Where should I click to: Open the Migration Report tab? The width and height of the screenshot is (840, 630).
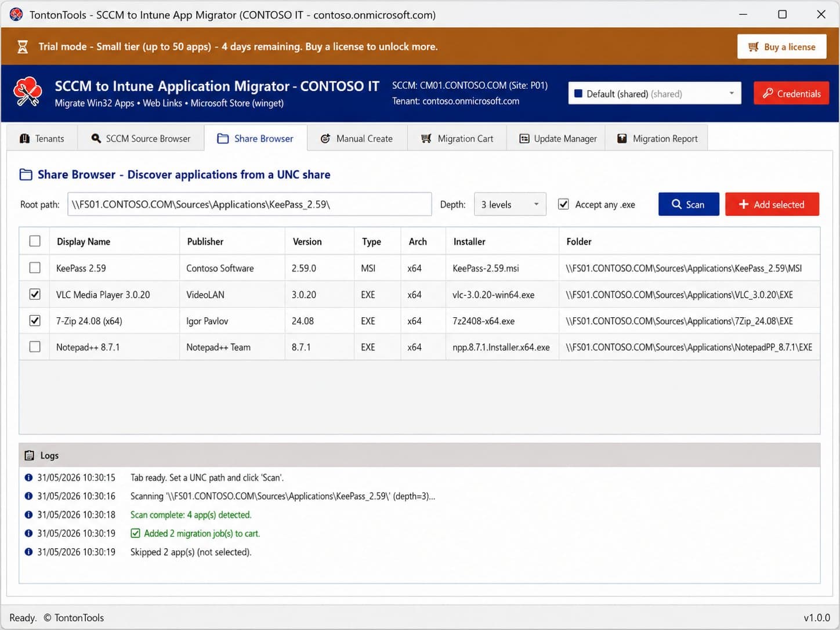click(x=656, y=139)
